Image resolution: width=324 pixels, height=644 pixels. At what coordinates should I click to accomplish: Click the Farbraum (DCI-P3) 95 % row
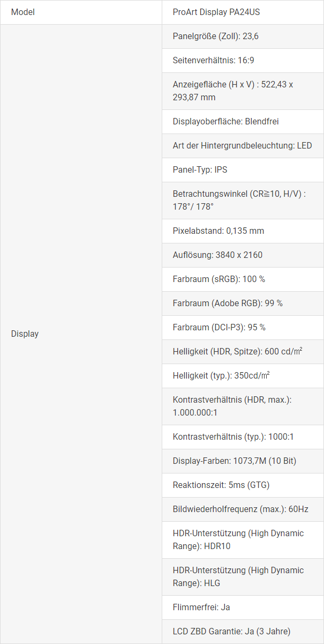coord(219,327)
